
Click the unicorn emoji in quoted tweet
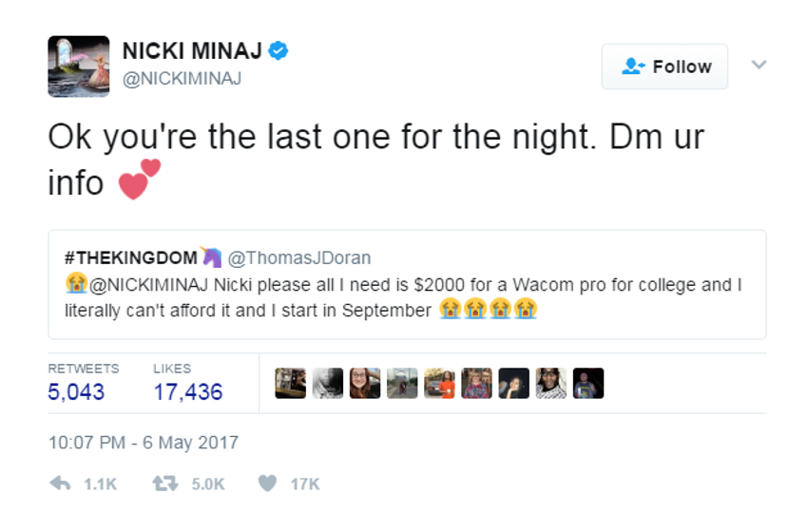(x=211, y=257)
